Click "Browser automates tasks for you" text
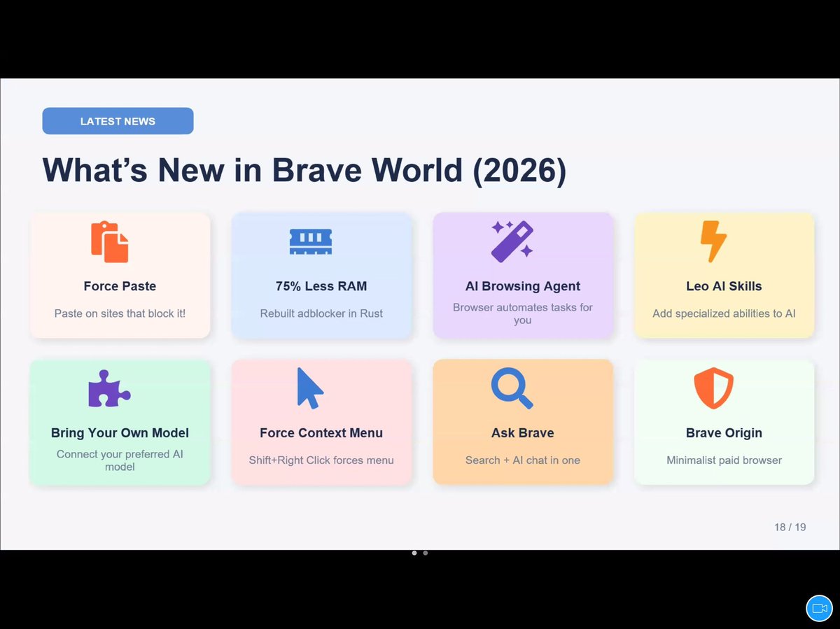Image resolution: width=840 pixels, height=629 pixels. pyautogui.click(x=523, y=313)
